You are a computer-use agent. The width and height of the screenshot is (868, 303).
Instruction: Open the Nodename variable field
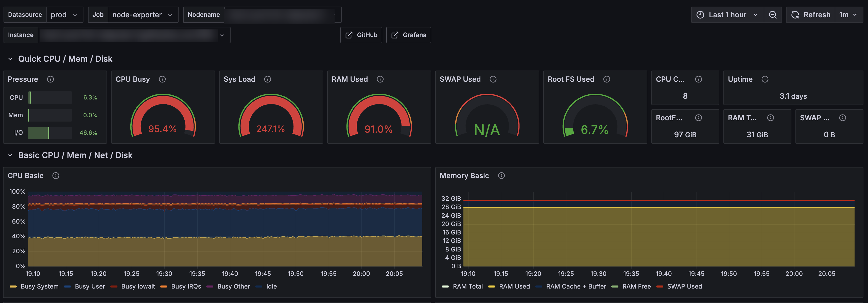[x=282, y=15]
